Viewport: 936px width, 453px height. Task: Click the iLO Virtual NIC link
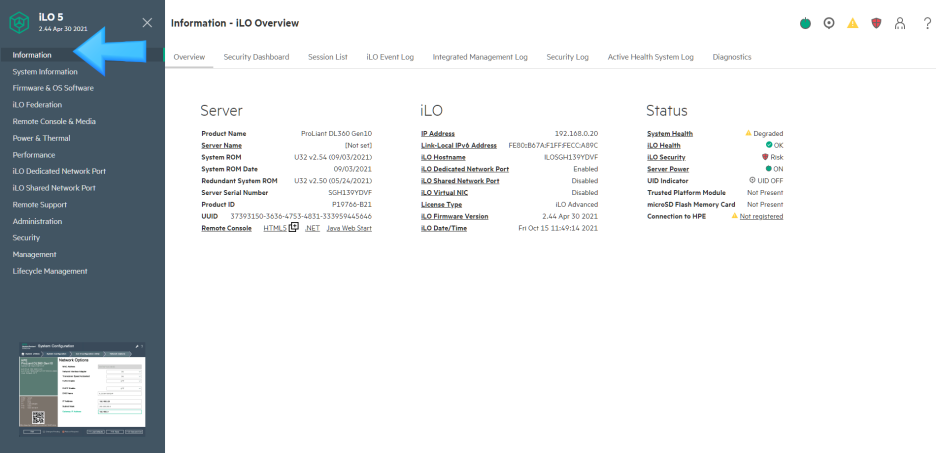(x=445, y=193)
